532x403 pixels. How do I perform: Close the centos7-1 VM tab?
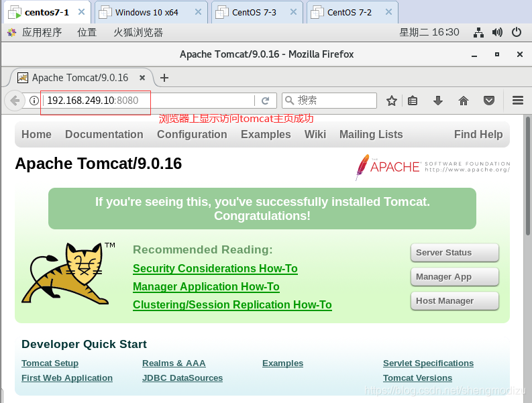(x=81, y=12)
